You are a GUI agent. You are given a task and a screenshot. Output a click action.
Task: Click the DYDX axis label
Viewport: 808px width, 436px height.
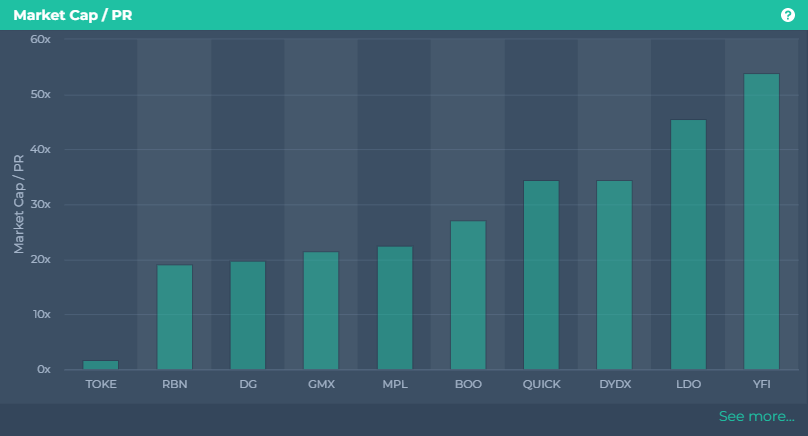point(615,384)
